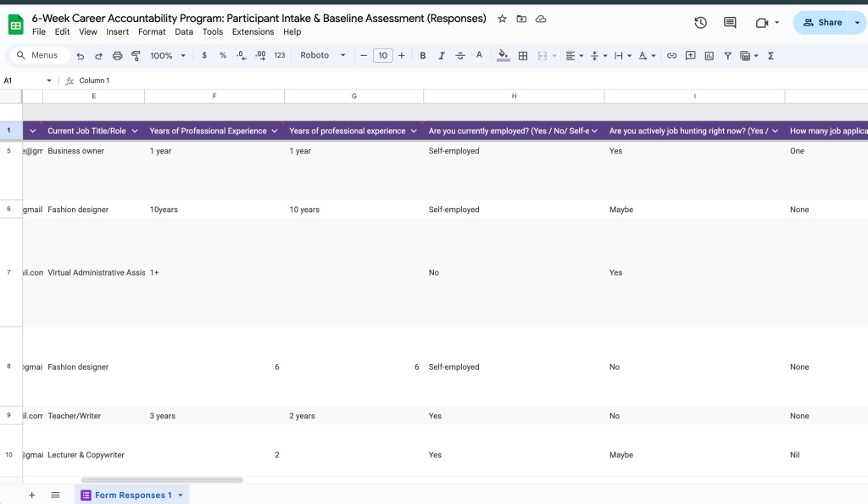This screenshot has width=868, height=504.
Task: Select the paint format tool
Action: click(136, 56)
